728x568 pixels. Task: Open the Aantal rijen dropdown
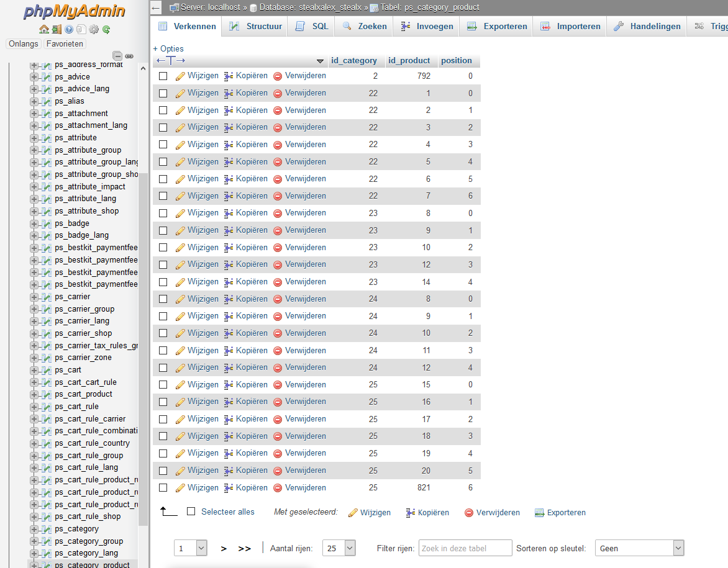pos(339,548)
